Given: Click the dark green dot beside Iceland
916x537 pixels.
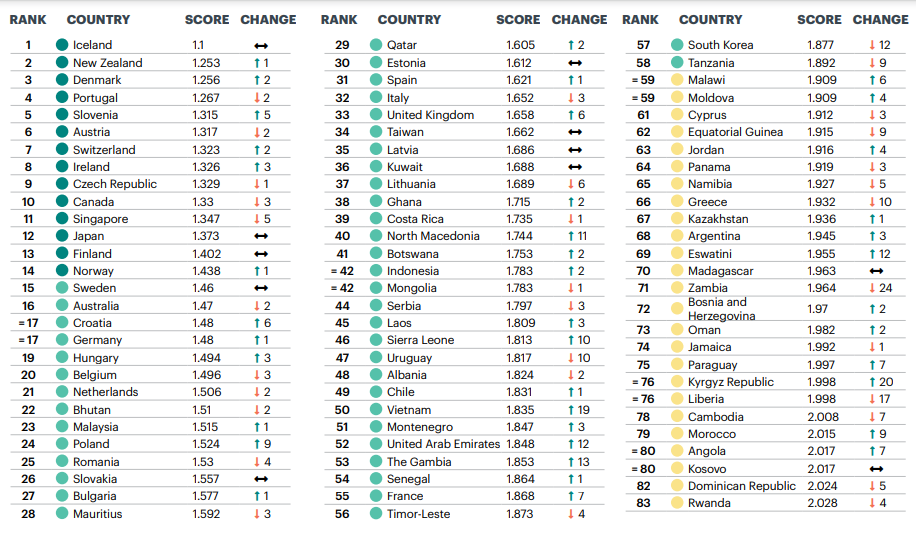Looking at the screenshot, I should click(x=62, y=44).
